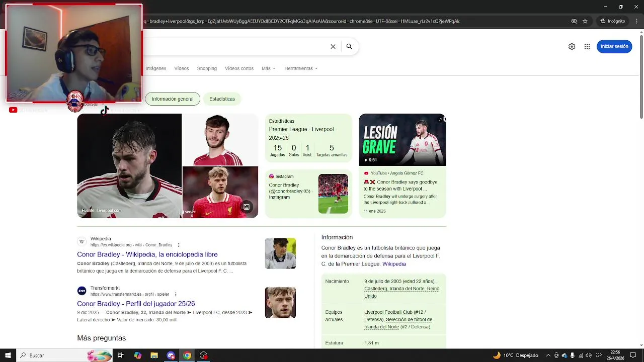Switch to the Imágenes tab
The image size is (644, 362).
click(x=155, y=68)
